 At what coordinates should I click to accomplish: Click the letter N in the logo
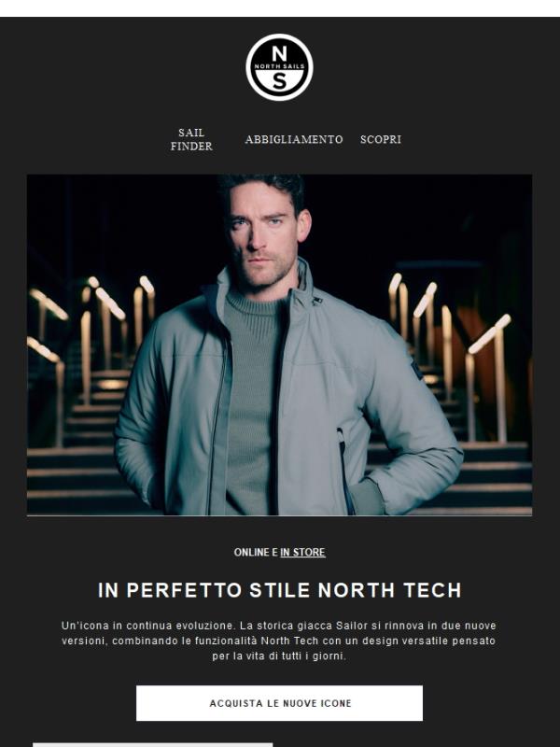(x=279, y=53)
